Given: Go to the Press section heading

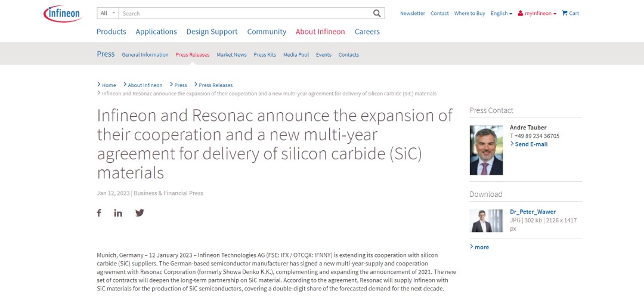Looking at the screenshot, I should (x=106, y=54).
